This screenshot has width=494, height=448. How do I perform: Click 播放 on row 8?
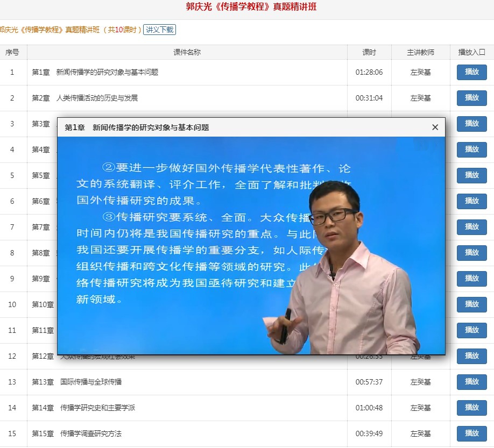[x=471, y=253]
